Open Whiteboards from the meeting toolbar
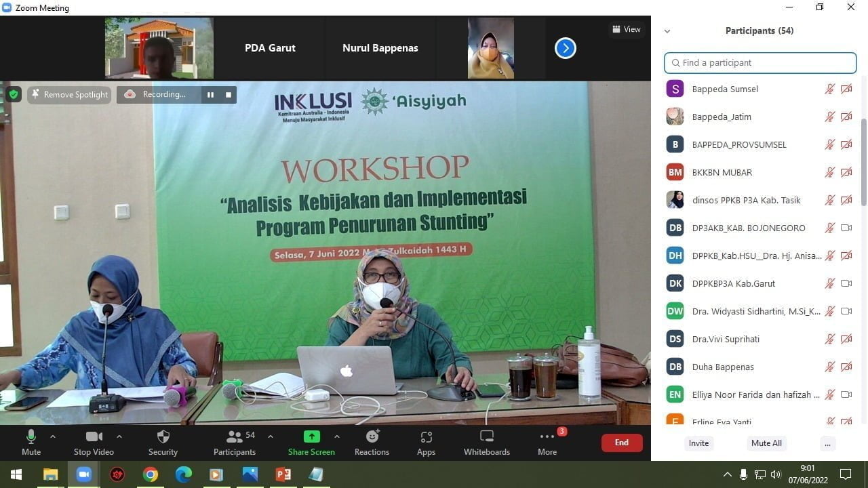This screenshot has height=488, width=868. (486, 437)
